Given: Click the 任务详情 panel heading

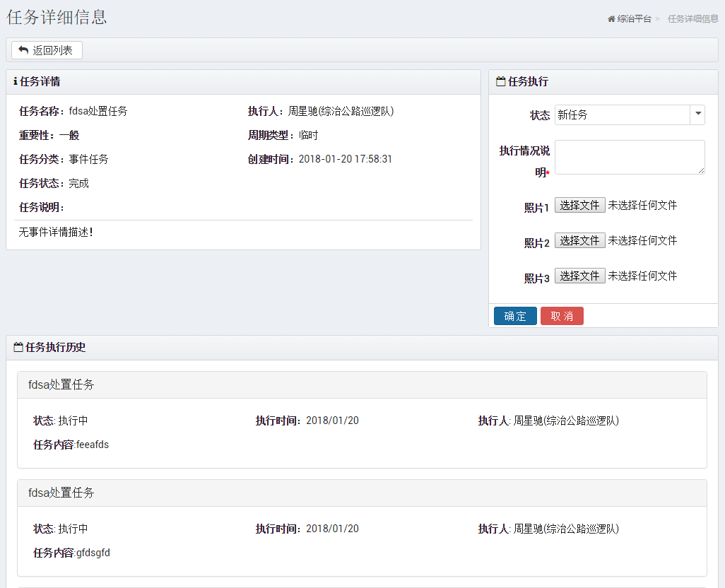Looking at the screenshot, I should coord(40,81).
